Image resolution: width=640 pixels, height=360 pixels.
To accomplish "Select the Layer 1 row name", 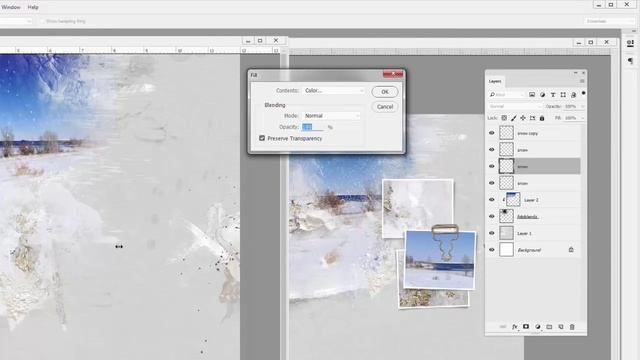I will click(524, 233).
